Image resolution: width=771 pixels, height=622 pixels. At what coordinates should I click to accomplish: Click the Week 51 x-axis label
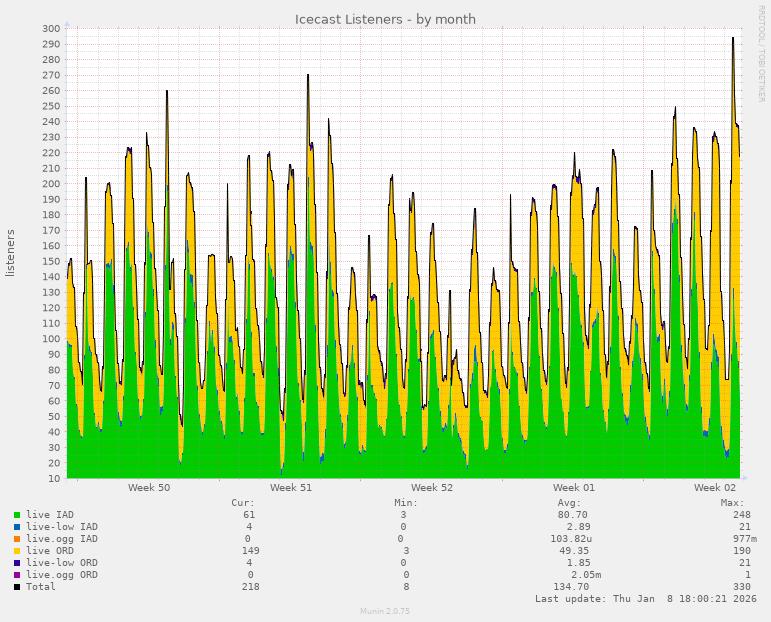pos(291,488)
